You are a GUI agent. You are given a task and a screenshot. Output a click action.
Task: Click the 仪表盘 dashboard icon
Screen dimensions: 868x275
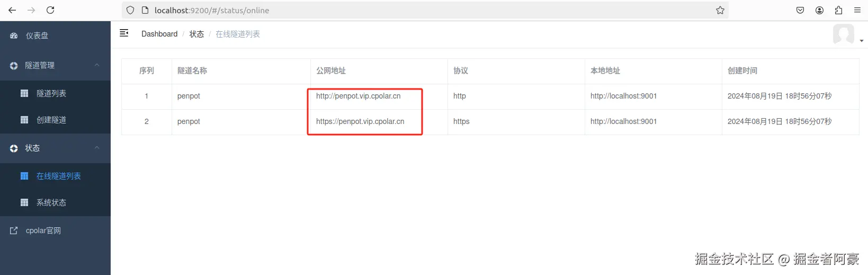pos(14,36)
